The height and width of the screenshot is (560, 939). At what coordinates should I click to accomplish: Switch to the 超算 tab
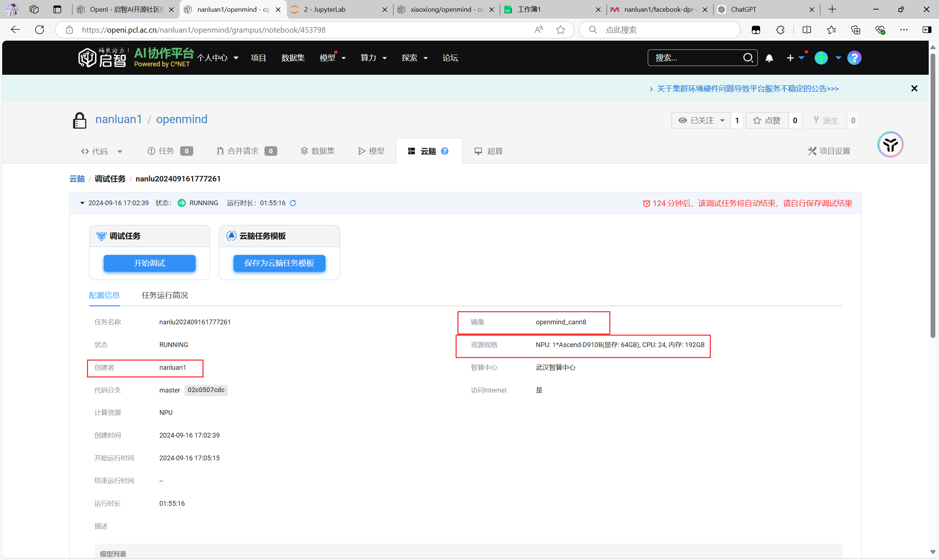click(489, 151)
